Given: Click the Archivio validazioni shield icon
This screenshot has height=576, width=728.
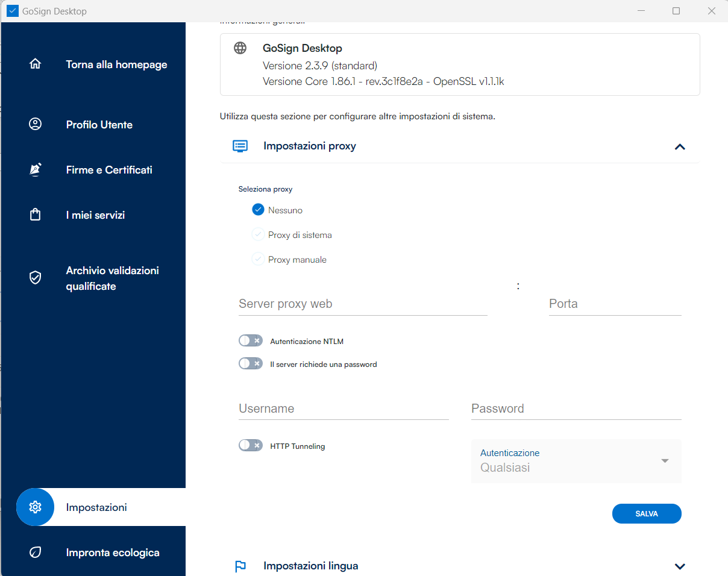Looking at the screenshot, I should pyautogui.click(x=35, y=278).
